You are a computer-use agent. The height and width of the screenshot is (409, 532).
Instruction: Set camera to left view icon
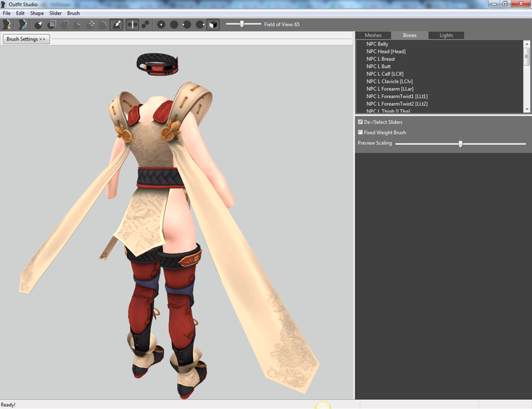coord(187,24)
